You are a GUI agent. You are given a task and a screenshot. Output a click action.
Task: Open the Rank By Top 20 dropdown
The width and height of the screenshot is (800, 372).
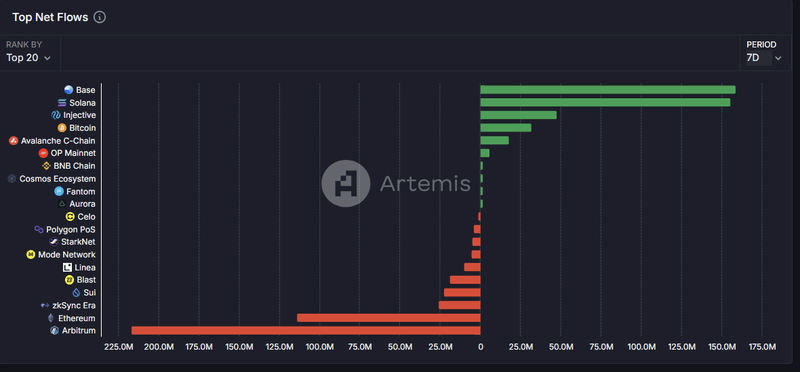29,53
